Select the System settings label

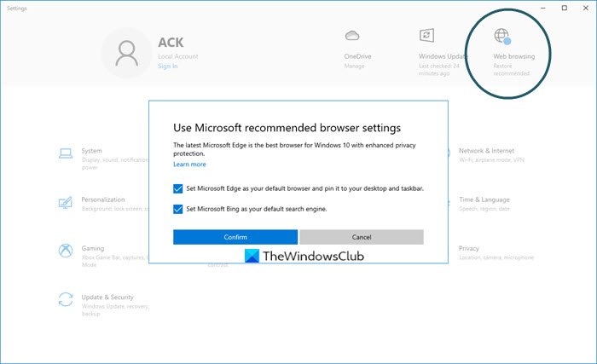[x=92, y=151]
